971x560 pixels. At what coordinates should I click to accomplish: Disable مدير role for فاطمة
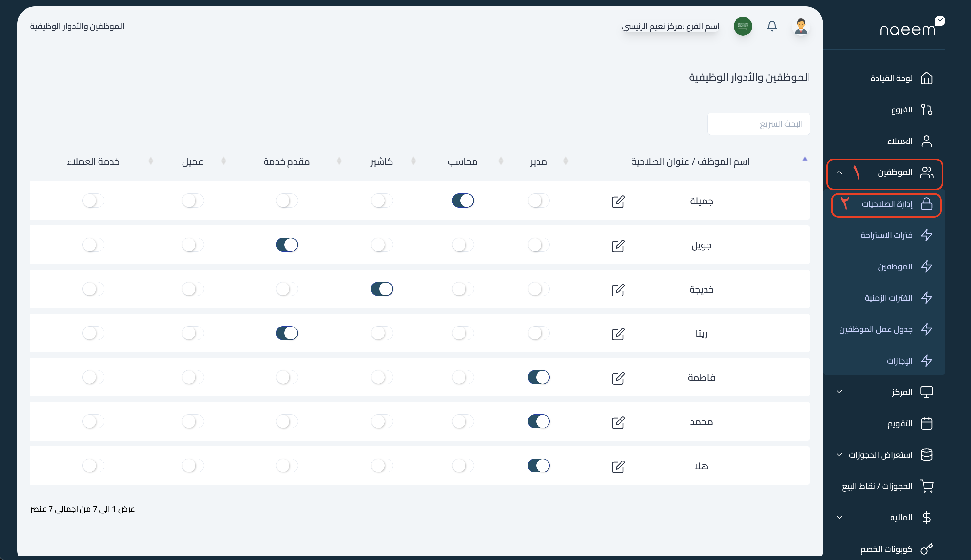pos(538,377)
